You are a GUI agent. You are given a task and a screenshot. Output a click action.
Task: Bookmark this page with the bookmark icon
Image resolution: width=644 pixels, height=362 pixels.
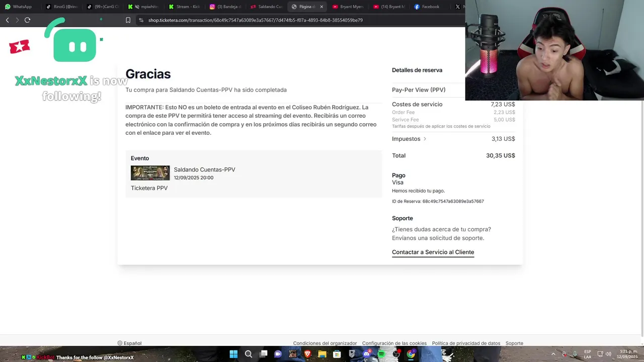(128, 20)
